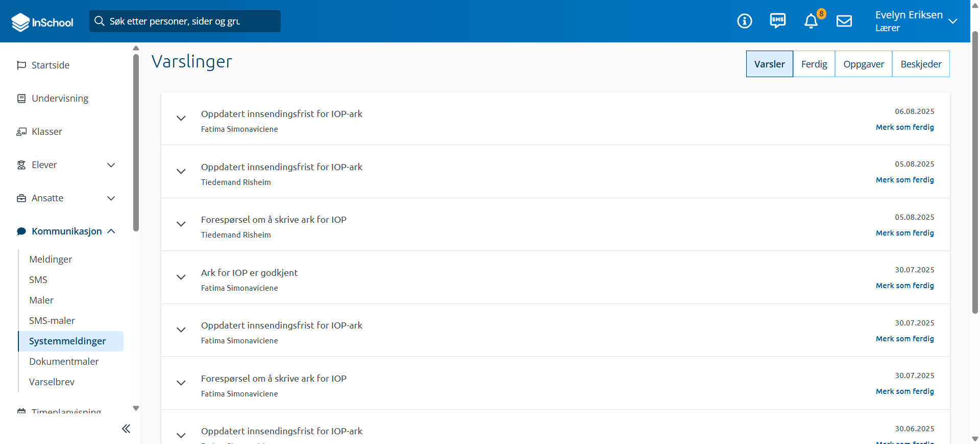
Task: Click the Ansatte briefcase icon
Action: pyautogui.click(x=21, y=198)
